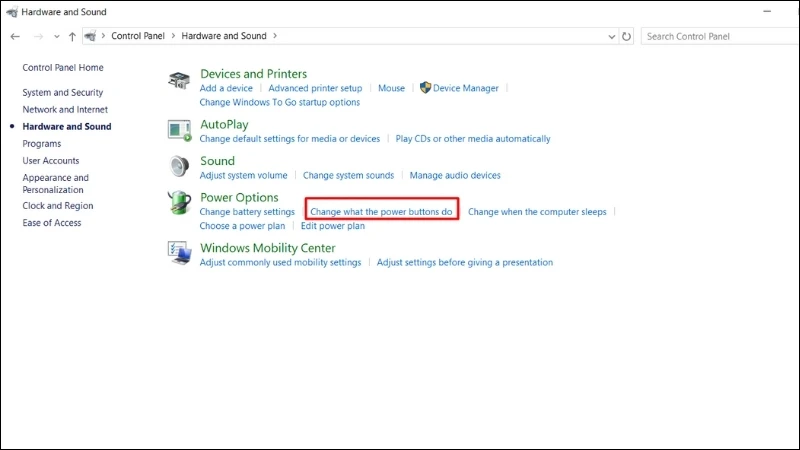Click the Control Panel icon in address bar
The width and height of the screenshot is (800, 450).
click(x=90, y=36)
